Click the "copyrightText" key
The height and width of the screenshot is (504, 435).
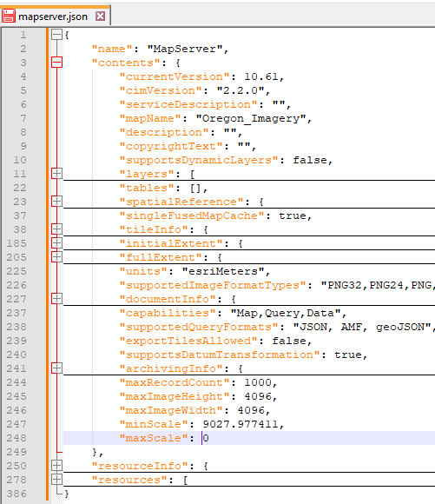[x=171, y=146]
